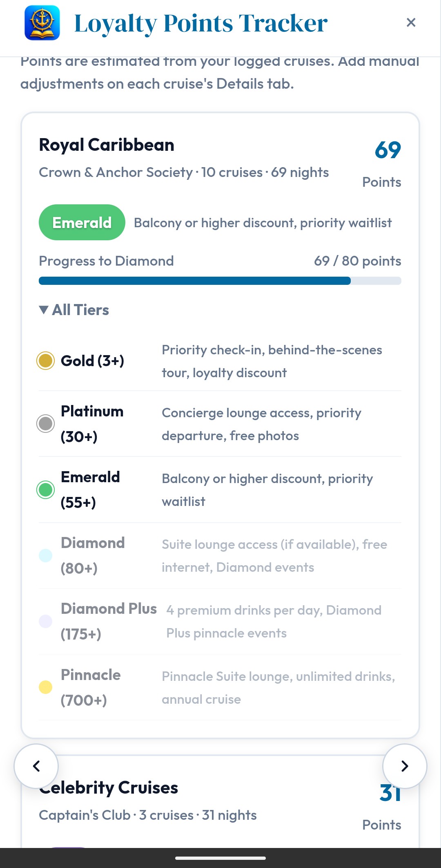Toggle the Gold tier benefits row
This screenshot has width=441, height=868.
point(220,361)
